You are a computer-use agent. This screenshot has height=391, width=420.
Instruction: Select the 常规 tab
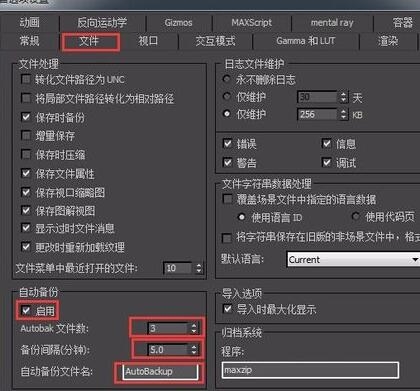tap(29, 41)
